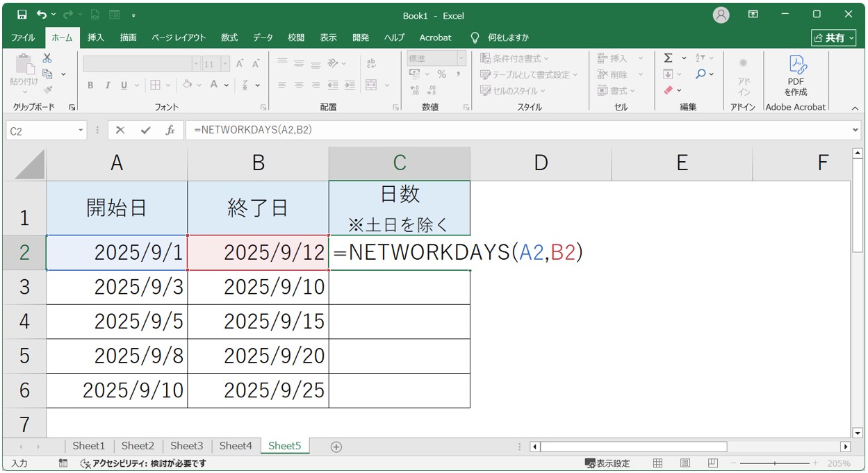Undo the last action
This screenshot has height=473, width=868.
click(42, 15)
